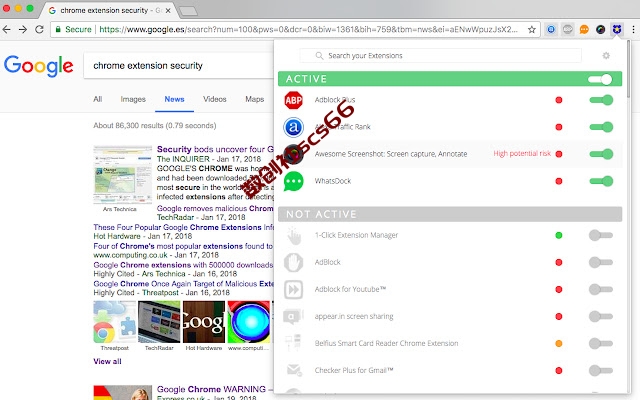Viewport: 640px width, 400px height.
Task: Open the Hot Hardware image thumbnail
Action: point(204,322)
